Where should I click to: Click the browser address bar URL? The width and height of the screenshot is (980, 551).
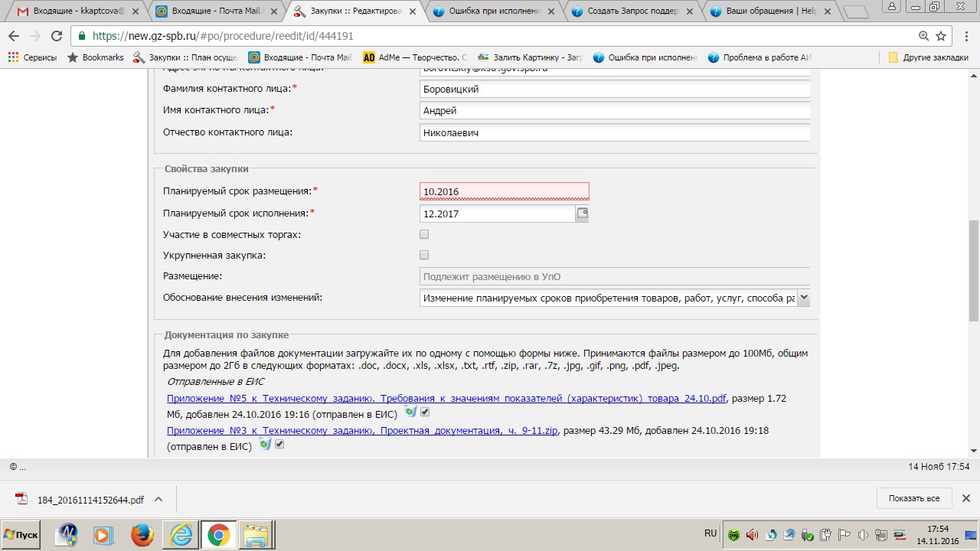click(223, 36)
